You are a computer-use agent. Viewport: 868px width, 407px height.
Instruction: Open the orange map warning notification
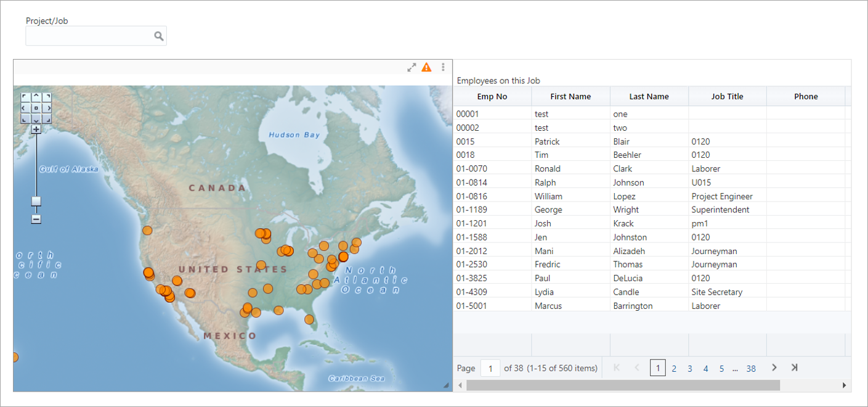(426, 67)
